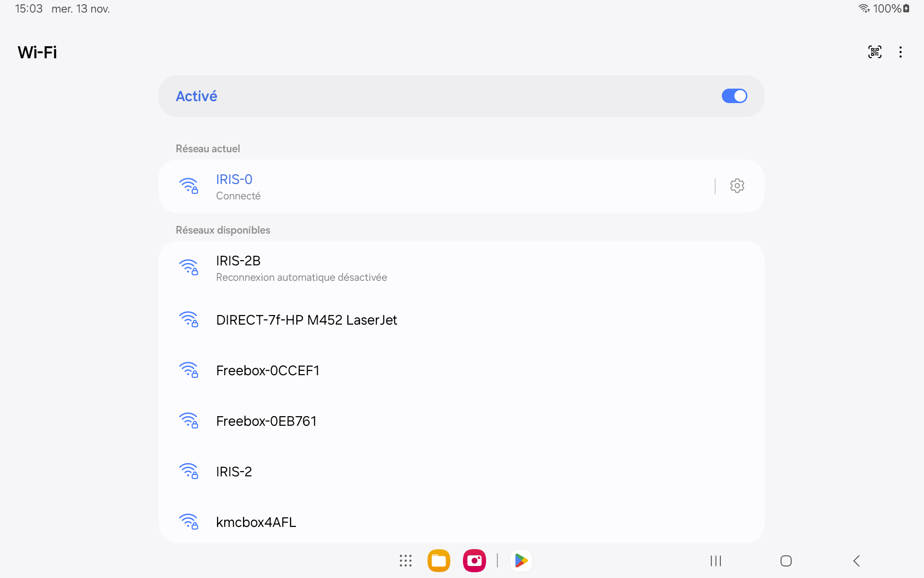Turn off the Wi-Fi Activé switch
924x578 pixels.
pos(734,96)
